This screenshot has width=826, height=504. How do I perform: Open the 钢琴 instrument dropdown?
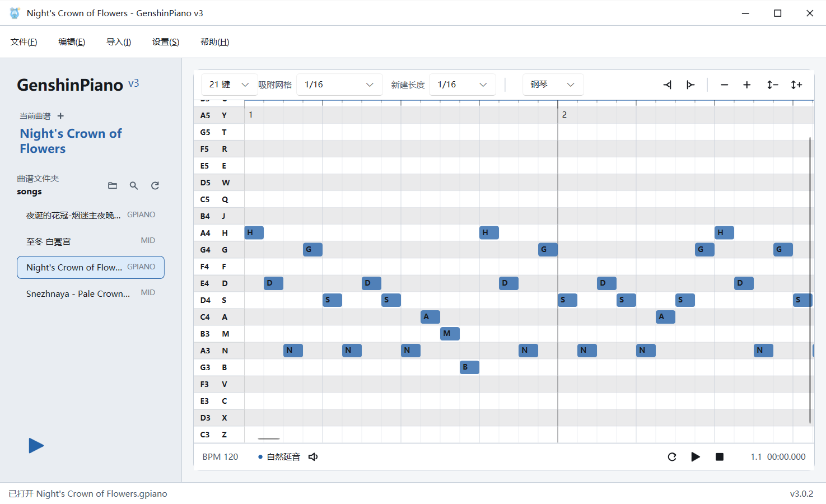click(x=553, y=85)
